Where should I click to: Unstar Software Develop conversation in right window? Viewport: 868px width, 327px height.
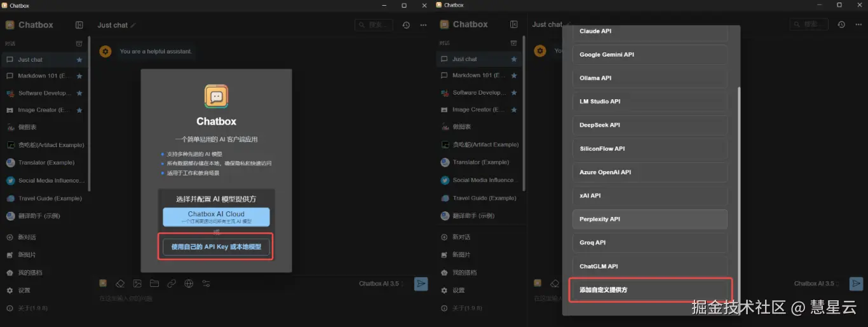click(514, 92)
